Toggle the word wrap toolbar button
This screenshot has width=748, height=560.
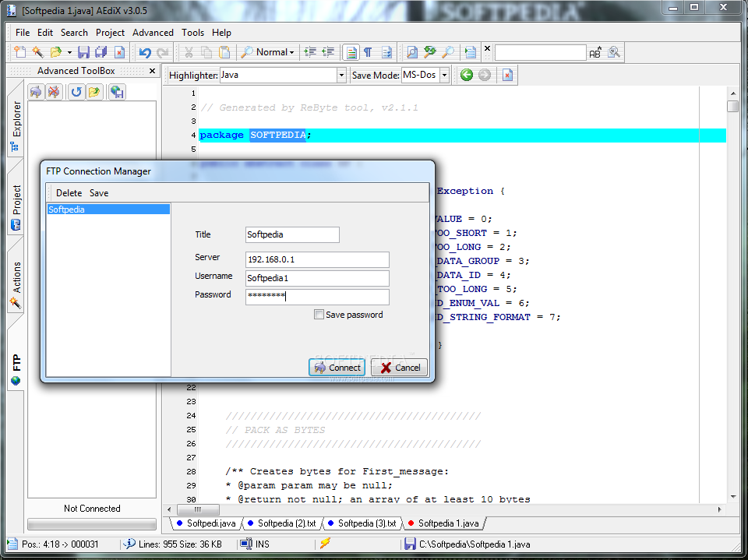386,52
